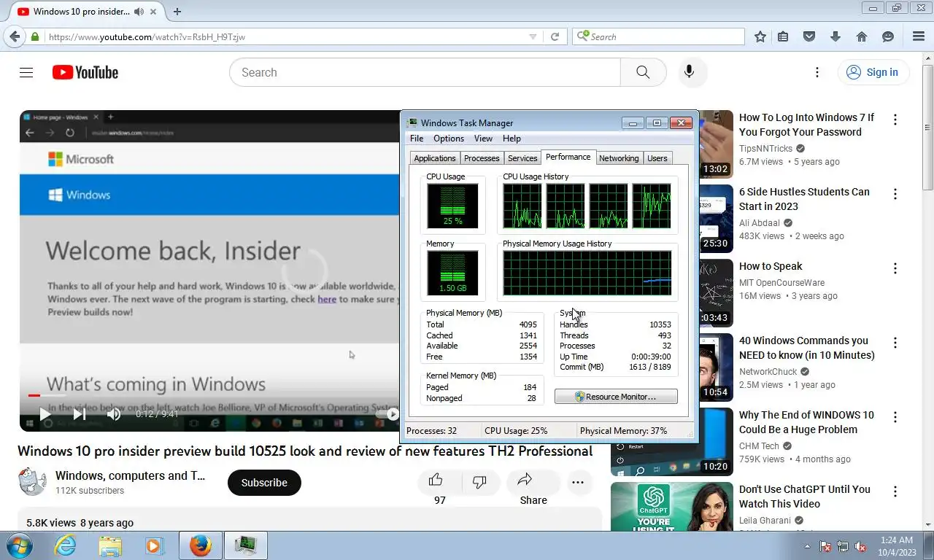Image resolution: width=934 pixels, height=560 pixels.
Task: Open more actions ellipsis under the video
Action: (578, 483)
